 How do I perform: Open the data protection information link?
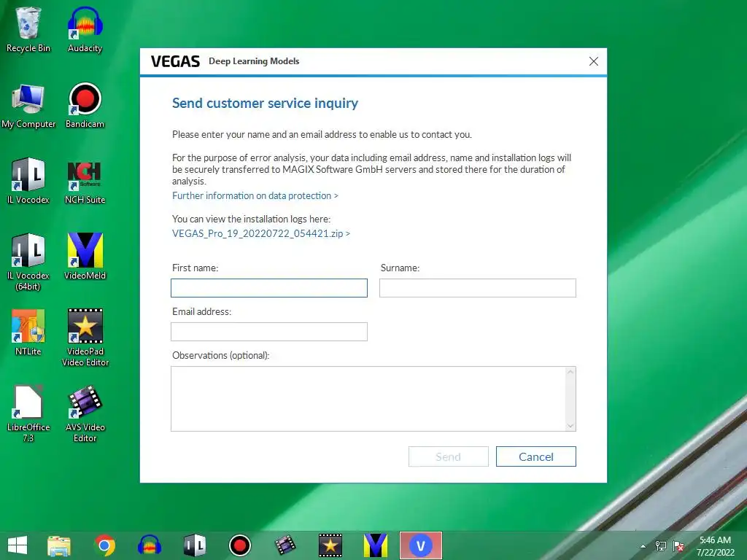tap(255, 195)
